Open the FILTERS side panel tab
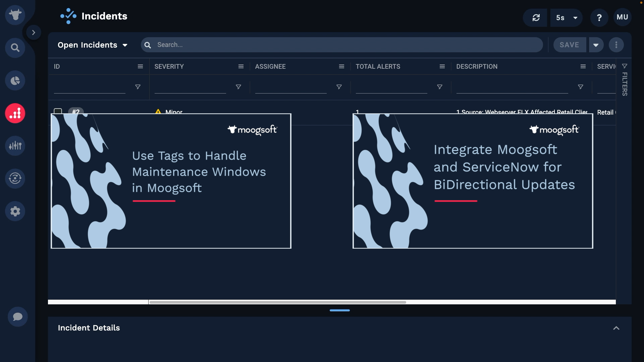 624,80
